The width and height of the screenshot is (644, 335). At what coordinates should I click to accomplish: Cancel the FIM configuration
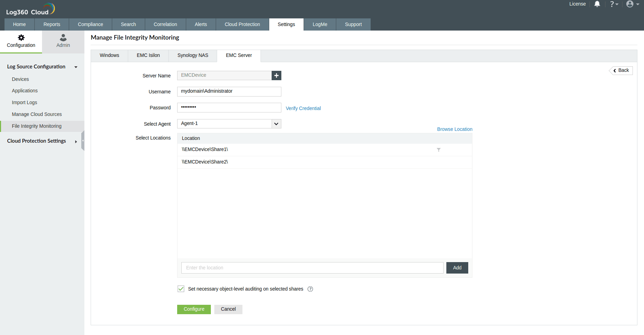point(228,309)
